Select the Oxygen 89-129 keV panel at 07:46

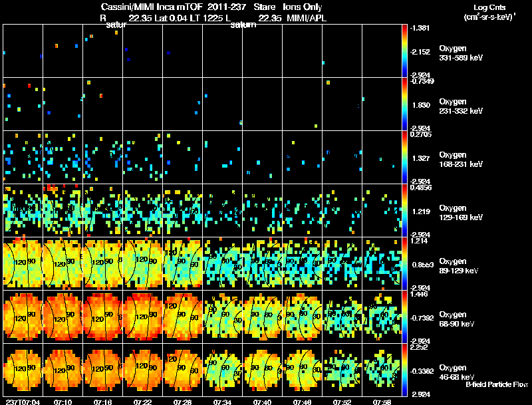point(303,263)
